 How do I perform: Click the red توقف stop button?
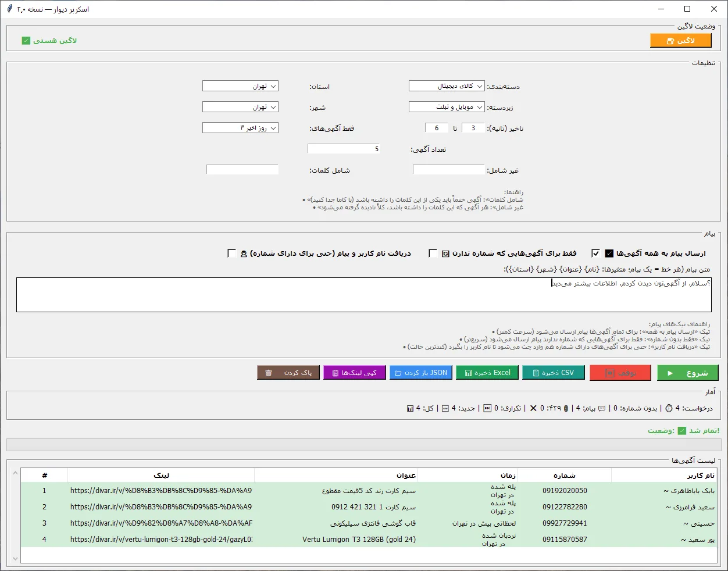620,373
